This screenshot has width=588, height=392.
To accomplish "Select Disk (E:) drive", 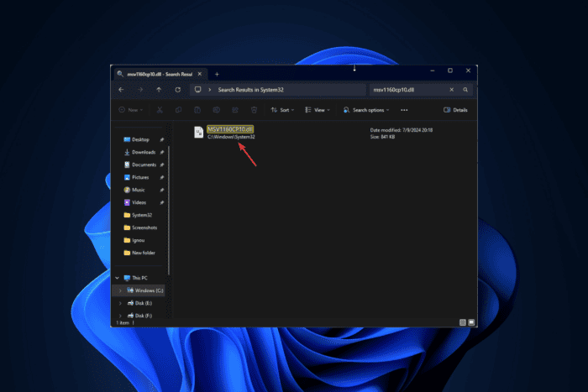I will [x=144, y=303].
